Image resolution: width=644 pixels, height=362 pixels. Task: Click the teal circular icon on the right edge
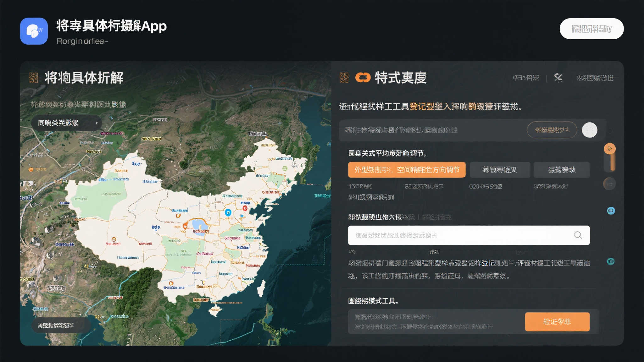coord(610,211)
